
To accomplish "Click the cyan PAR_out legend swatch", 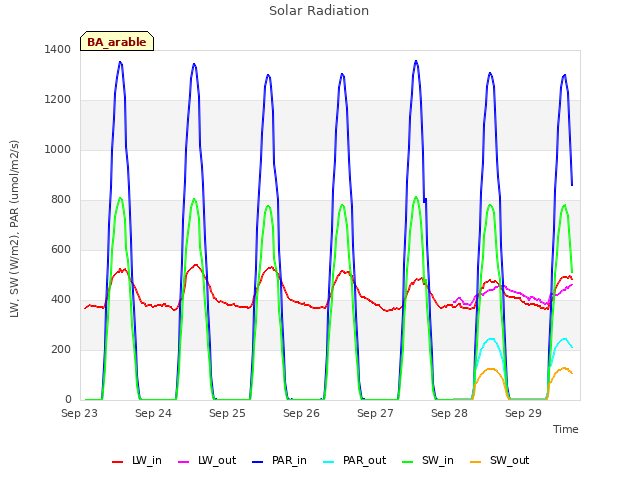I will coord(329,462).
